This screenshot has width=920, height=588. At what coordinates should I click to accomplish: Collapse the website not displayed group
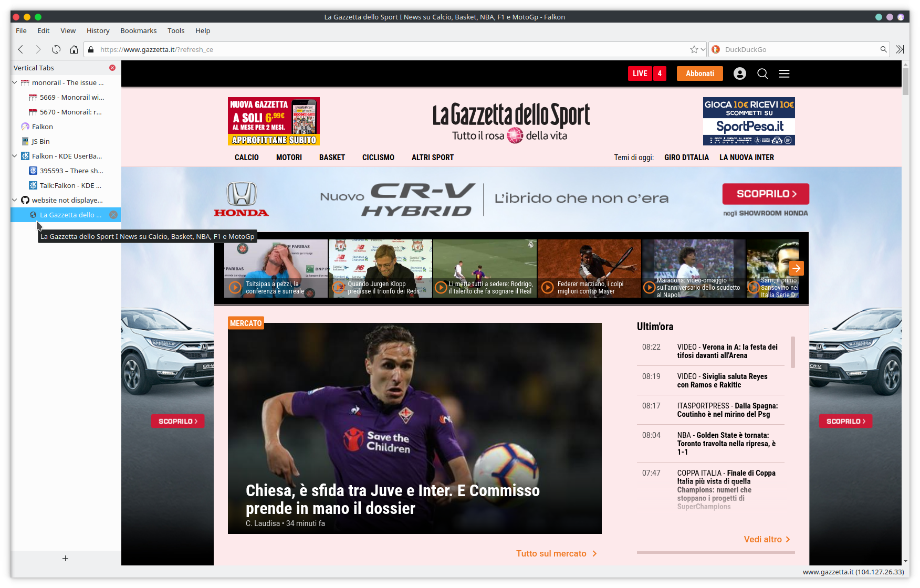(15, 200)
